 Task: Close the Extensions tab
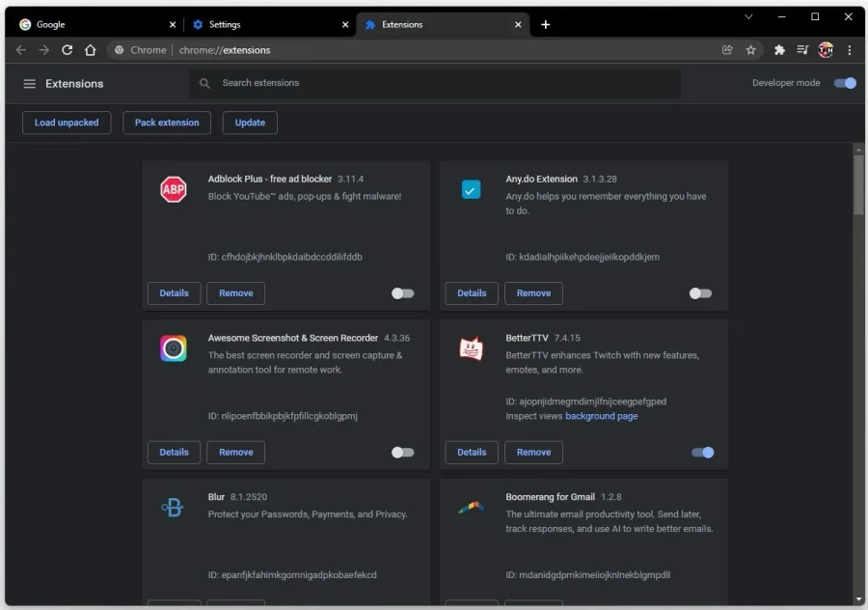coord(518,24)
